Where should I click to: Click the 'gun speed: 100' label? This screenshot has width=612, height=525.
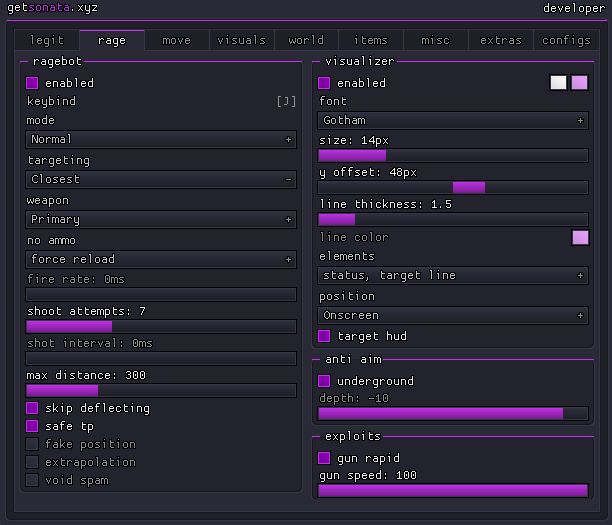(368, 475)
